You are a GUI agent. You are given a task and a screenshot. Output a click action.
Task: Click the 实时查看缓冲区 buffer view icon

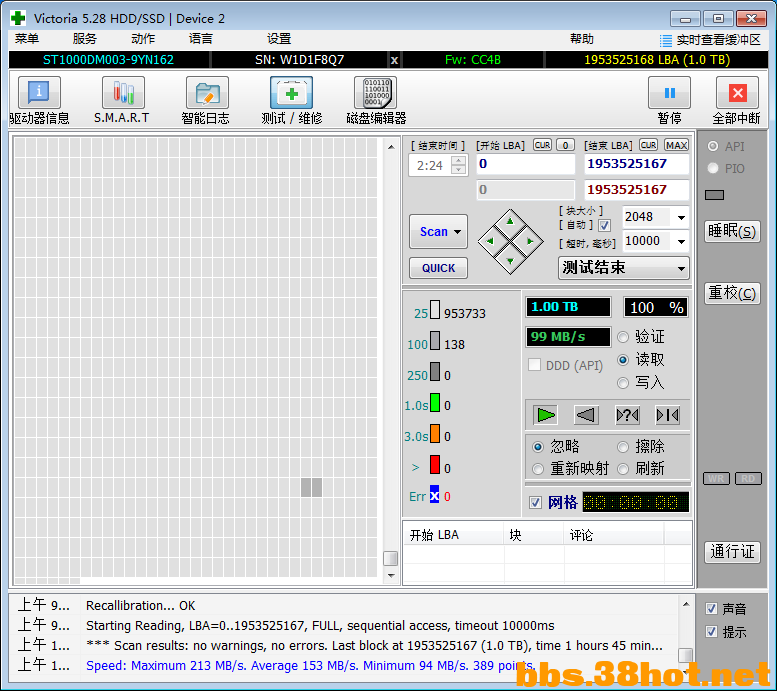(x=666, y=40)
